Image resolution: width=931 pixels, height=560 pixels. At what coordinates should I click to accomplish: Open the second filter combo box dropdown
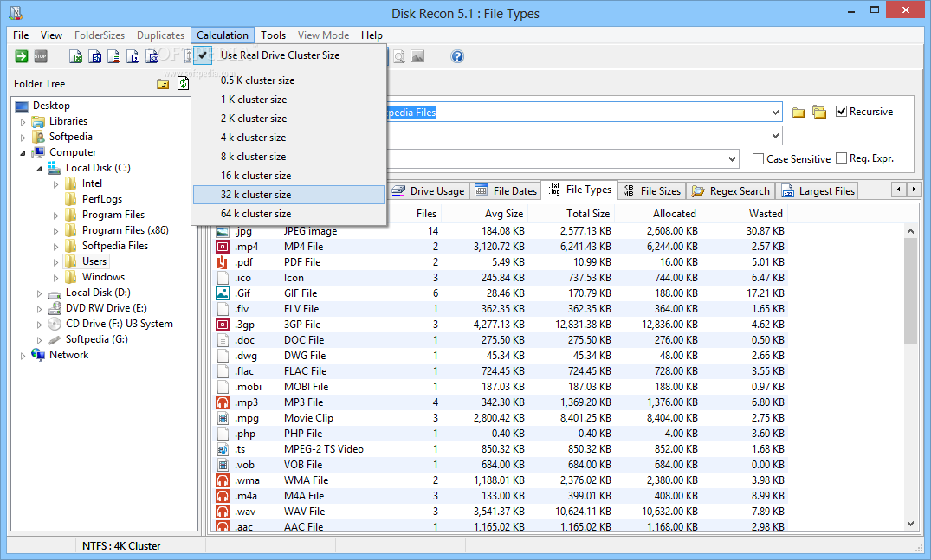(x=775, y=136)
